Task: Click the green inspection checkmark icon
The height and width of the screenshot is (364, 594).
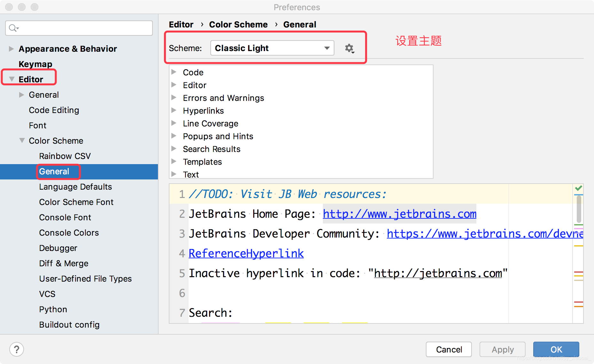Action: point(578,188)
